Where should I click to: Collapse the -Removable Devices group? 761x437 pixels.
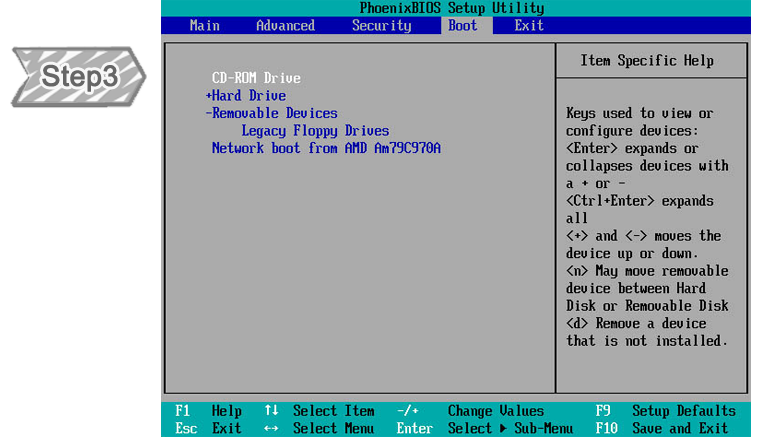[272, 113]
